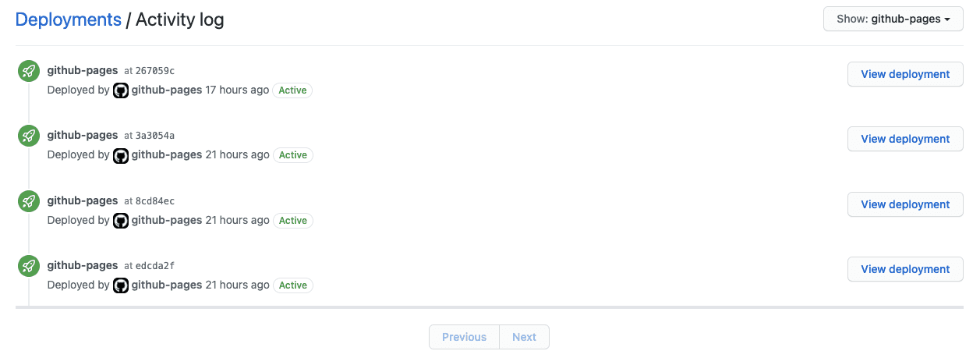View deployment for commit 267059c
980x358 pixels.
(905, 74)
